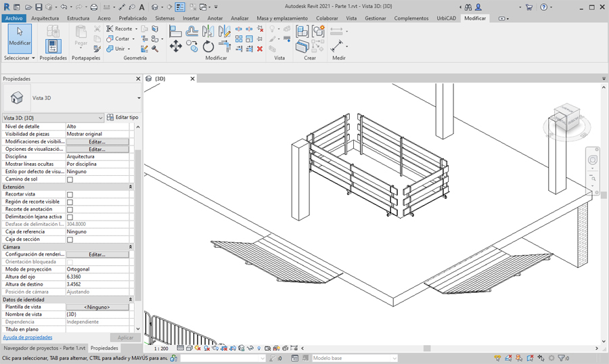Toggle the Camino de sol checkbox

[70, 179]
